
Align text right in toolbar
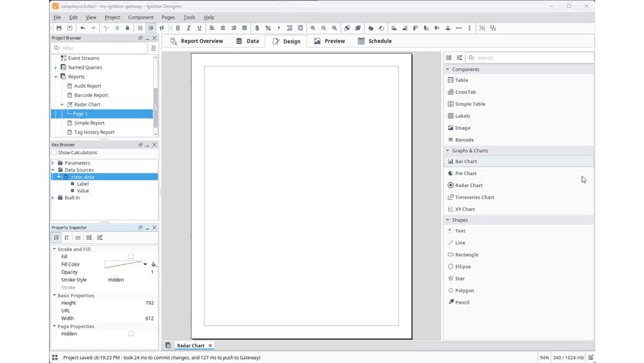[234, 28]
